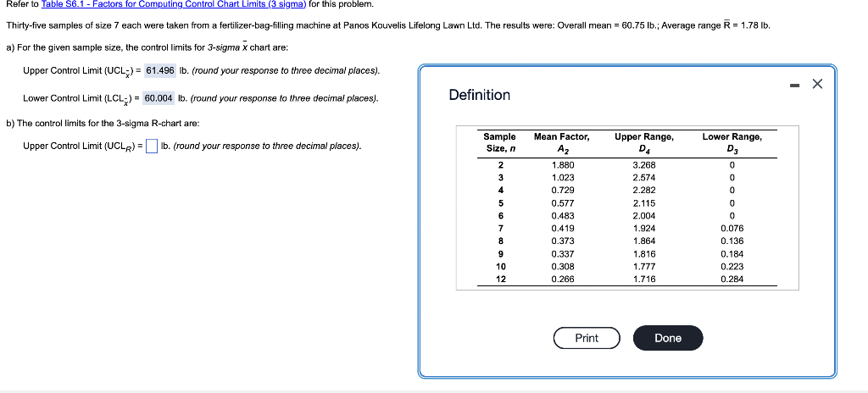Click sample size 10 in the table
868x393 pixels.
[500, 267]
